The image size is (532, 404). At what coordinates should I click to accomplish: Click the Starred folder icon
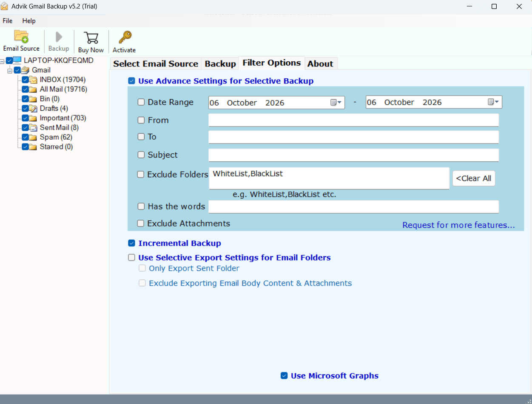(33, 147)
